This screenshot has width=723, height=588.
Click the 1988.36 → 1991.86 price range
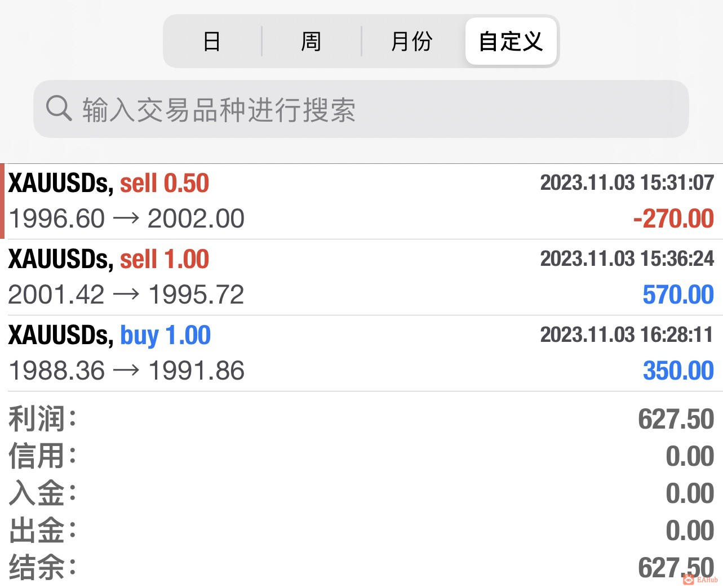point(126,371)
